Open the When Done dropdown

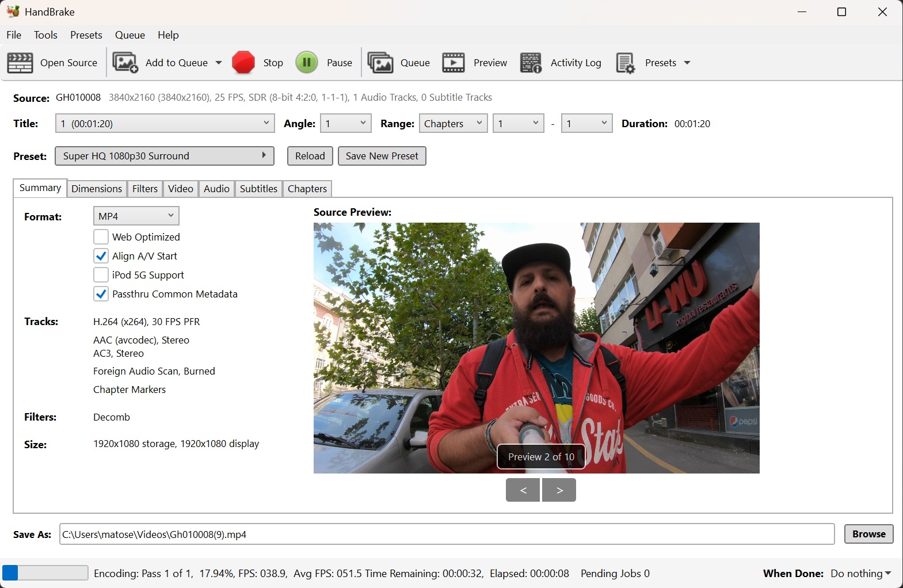pyautogui.click(x=860, y=574)
